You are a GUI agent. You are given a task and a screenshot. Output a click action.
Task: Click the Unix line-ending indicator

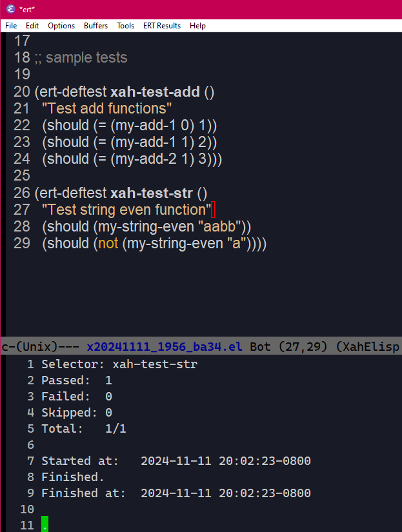(26, 346)
